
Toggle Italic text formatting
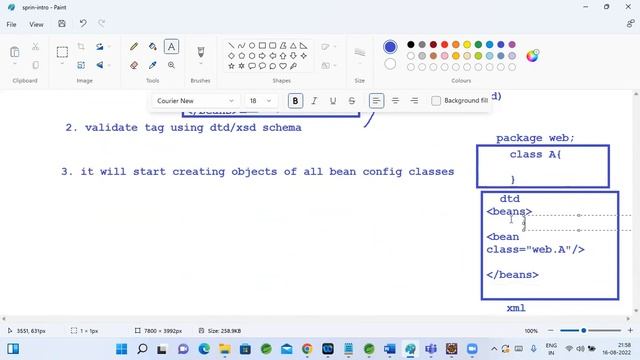point(314,100)
